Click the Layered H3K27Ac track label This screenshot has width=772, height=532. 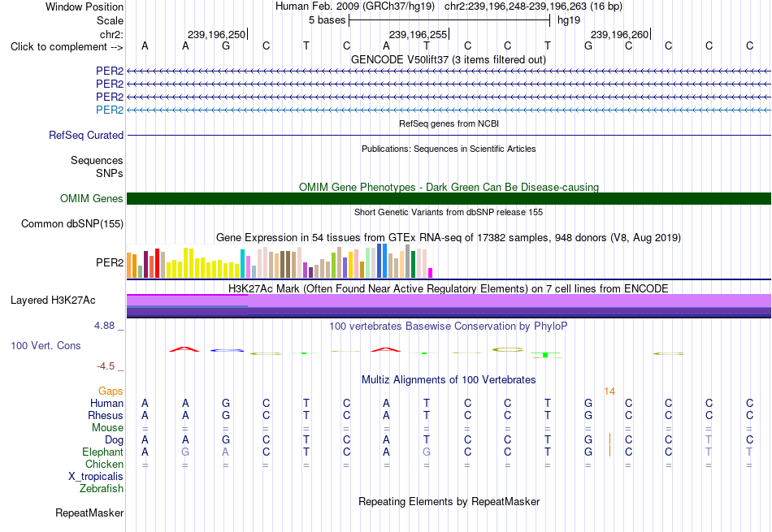coord(53,301)
